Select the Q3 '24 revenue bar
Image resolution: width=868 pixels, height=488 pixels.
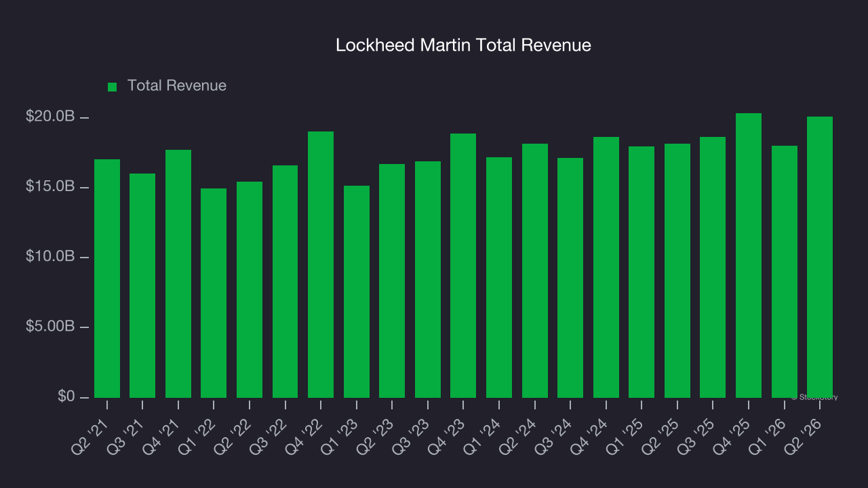click(570, 278)
